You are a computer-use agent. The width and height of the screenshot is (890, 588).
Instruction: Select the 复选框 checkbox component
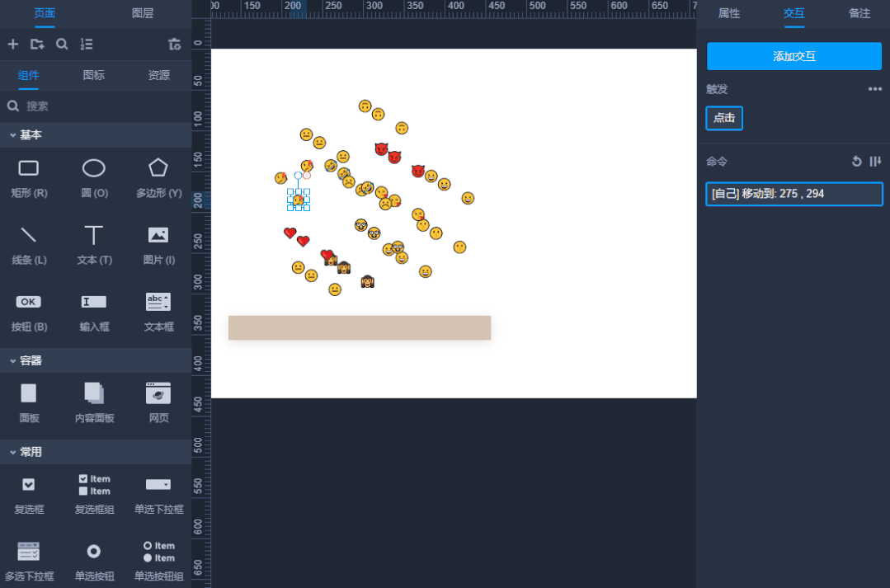[29, 495]
